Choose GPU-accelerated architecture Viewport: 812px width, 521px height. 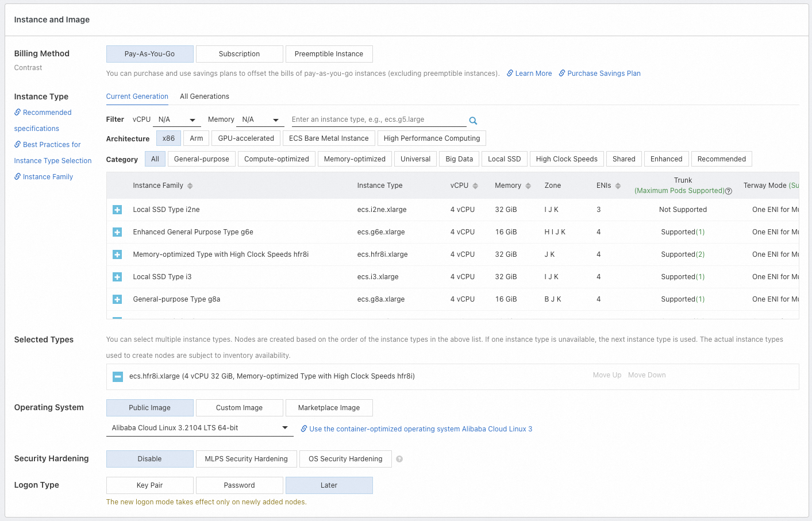246,138
